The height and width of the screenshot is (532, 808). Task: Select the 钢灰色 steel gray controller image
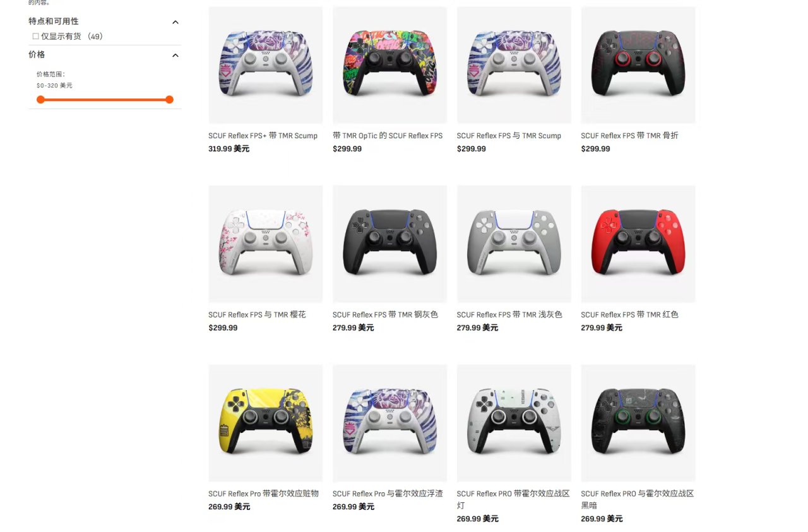coord(389,244)
